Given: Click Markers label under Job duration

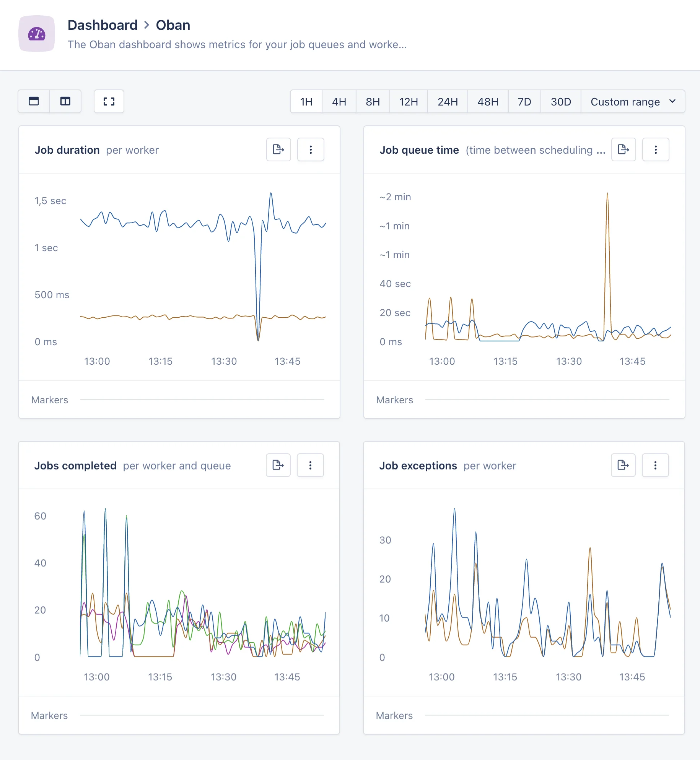Looking at the screenshot, I should [50, 400].
